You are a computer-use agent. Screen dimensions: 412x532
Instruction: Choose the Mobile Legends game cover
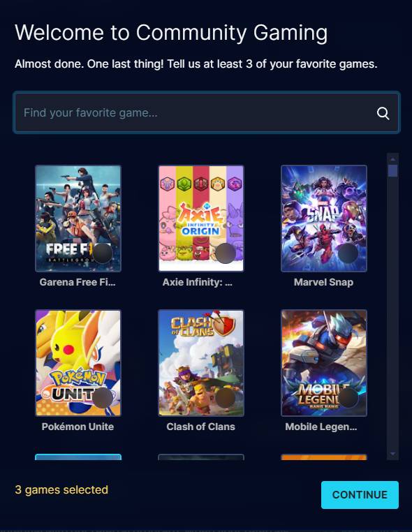[324, 363]
